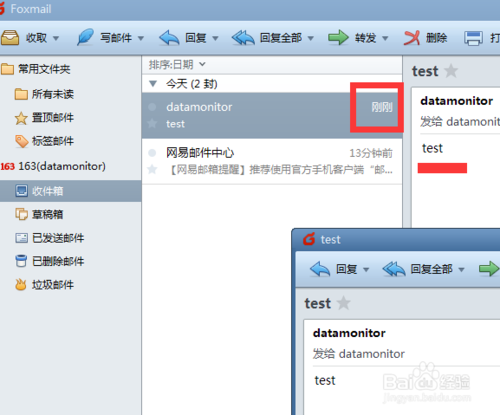This screenshot has width=500, height=415.
Task: Toggle star beside test subject heading
Action: tap(451, 71)
